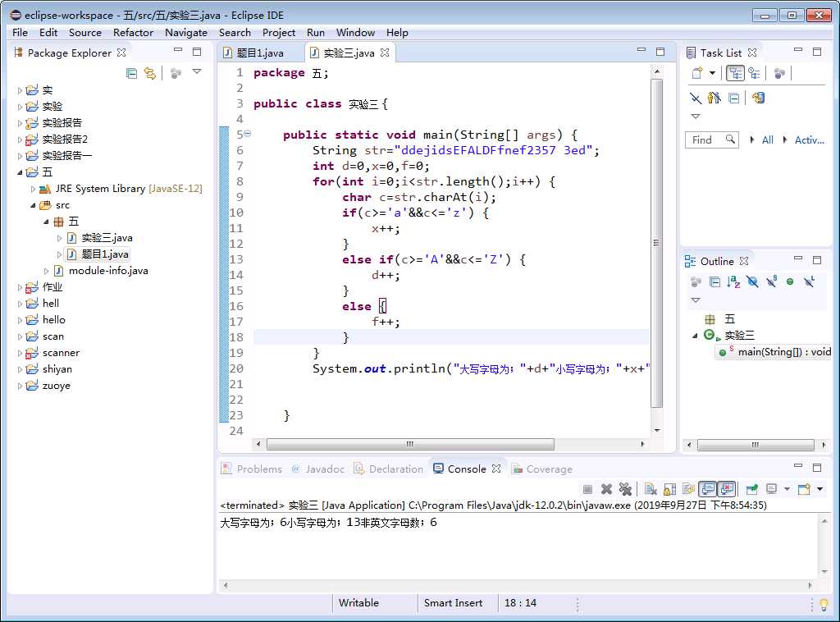Open the File menu

click(x=20, y=33)
